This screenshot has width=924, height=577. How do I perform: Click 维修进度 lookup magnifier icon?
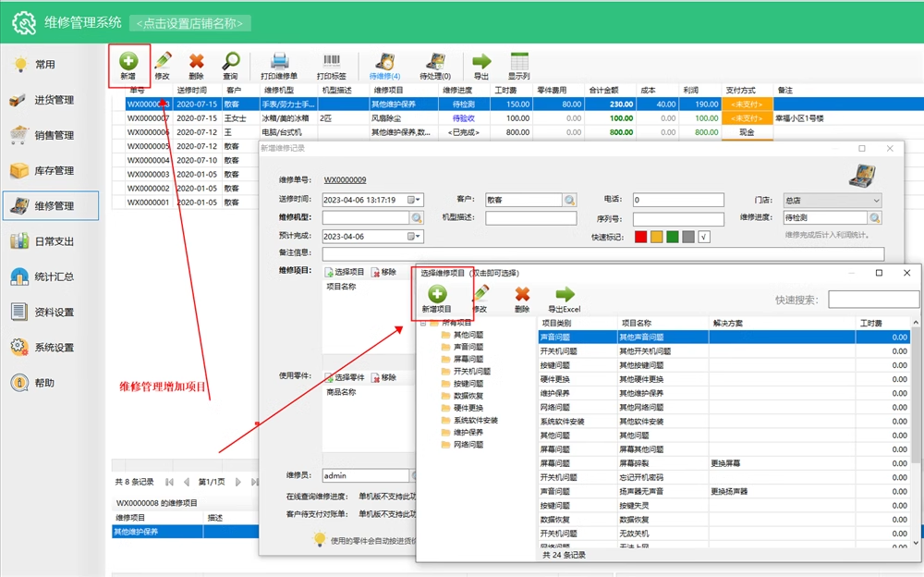(x=875, y=217)
